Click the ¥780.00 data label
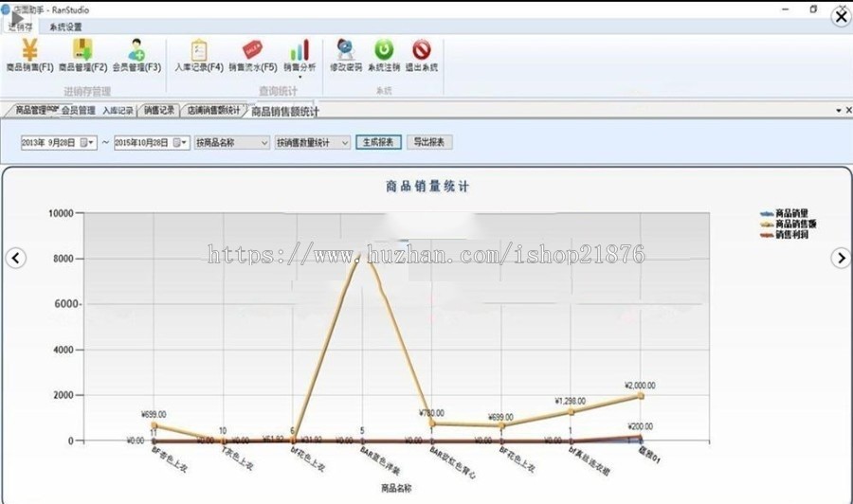Viewport: 853px width, 504px height. 431,413
